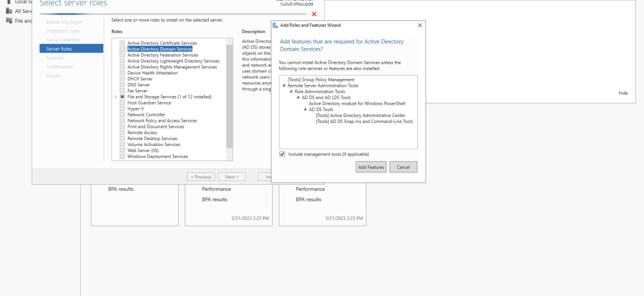644x296 pixels.
Task: Check the Active Directory Certificate Services checkbox
Action: [122, 43]
